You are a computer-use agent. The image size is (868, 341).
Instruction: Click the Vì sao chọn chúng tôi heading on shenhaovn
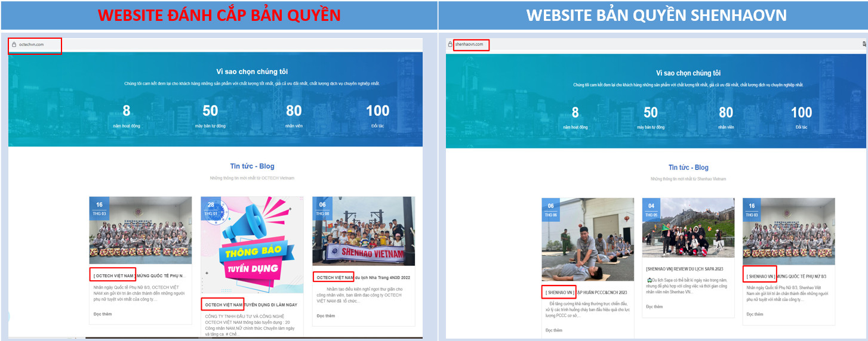coord(688,73)
